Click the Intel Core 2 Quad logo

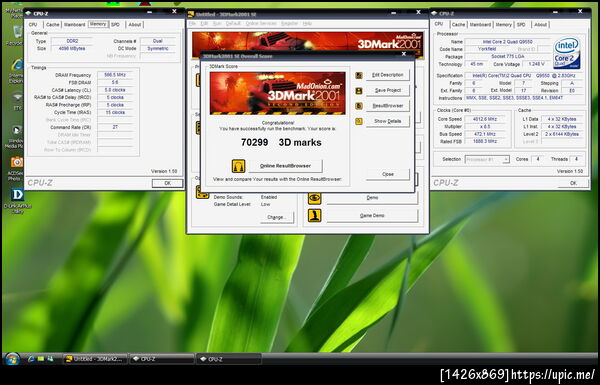[567, 53]
